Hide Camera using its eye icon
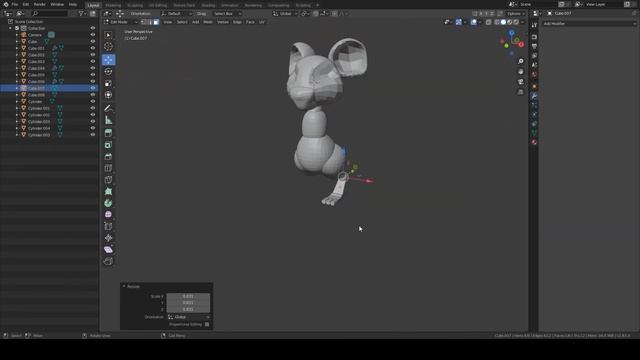 pyautogui.click(x=93, y=35)
